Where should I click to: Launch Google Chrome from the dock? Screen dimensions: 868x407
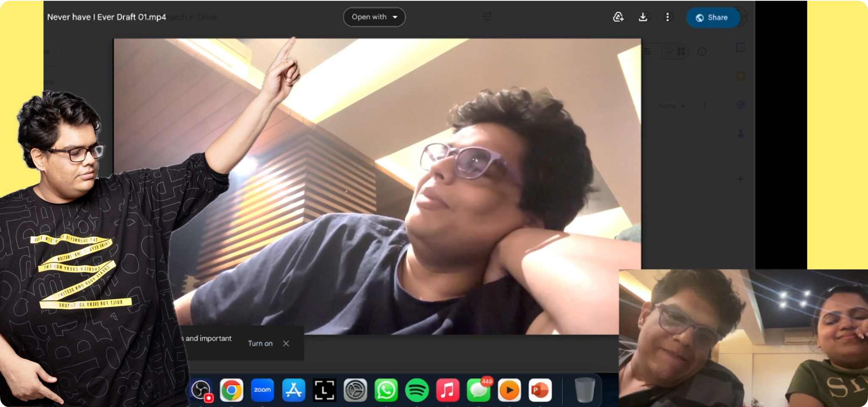pos(231,390)
